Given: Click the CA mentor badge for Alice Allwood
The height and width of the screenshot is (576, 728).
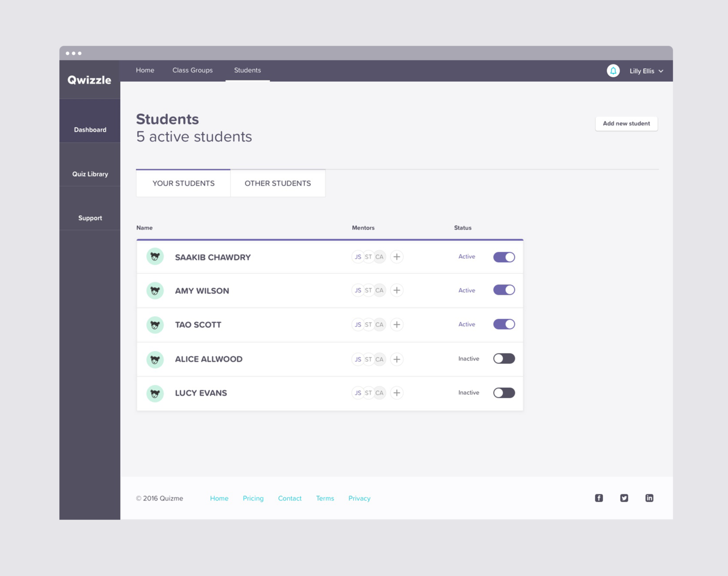Looking at the screenshot, I should tap(380, 359).
